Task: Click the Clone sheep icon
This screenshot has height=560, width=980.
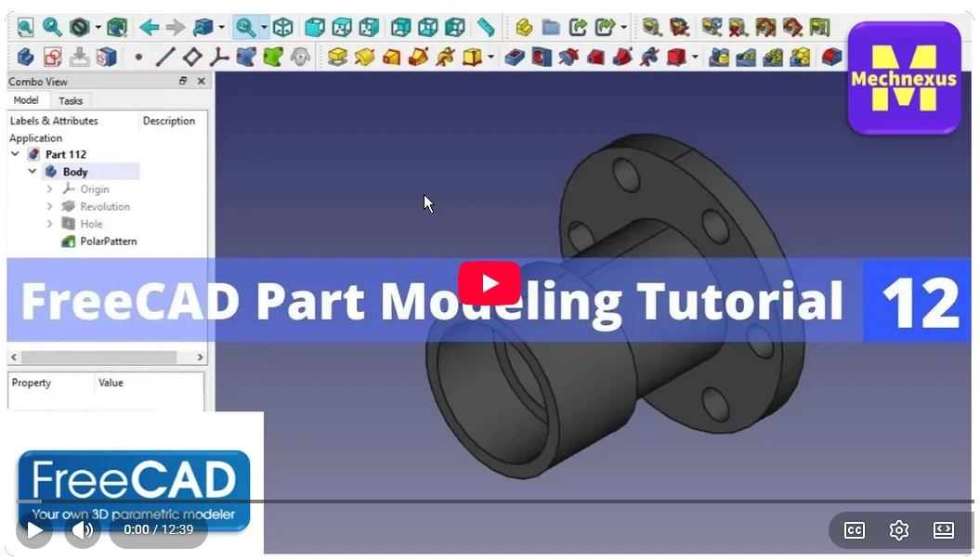Action: pyautogui.click(x=301, y=58)
